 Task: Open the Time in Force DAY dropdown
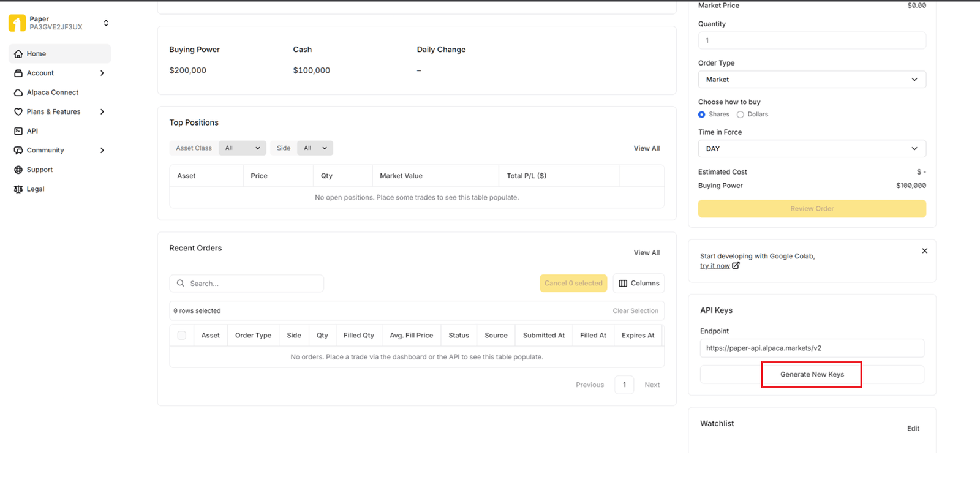coord(812,149)
